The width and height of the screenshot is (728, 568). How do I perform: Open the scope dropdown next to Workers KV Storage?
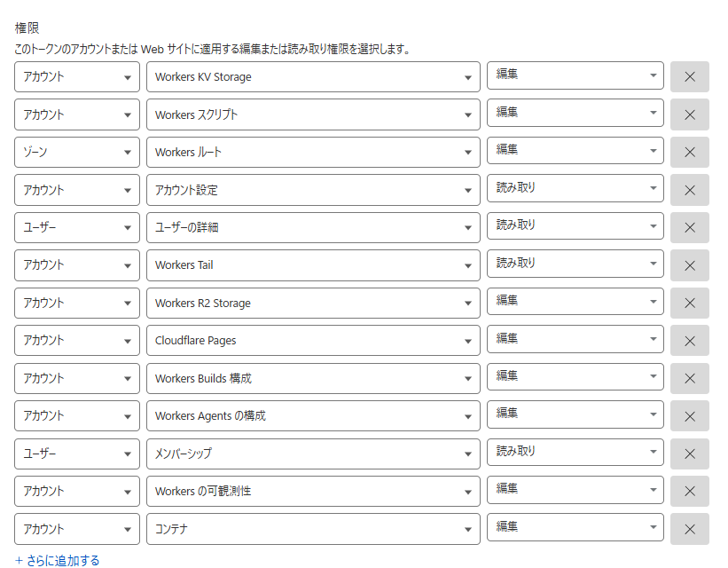(75, 75)
